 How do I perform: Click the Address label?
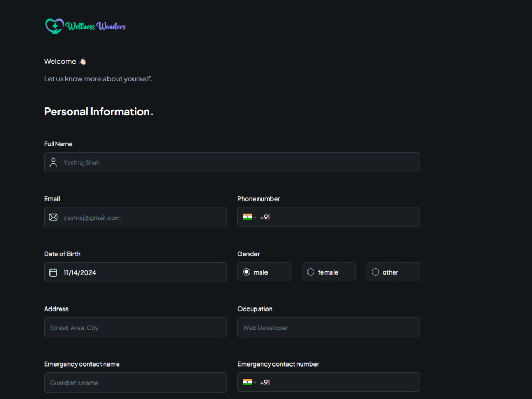tap(56, 309)
